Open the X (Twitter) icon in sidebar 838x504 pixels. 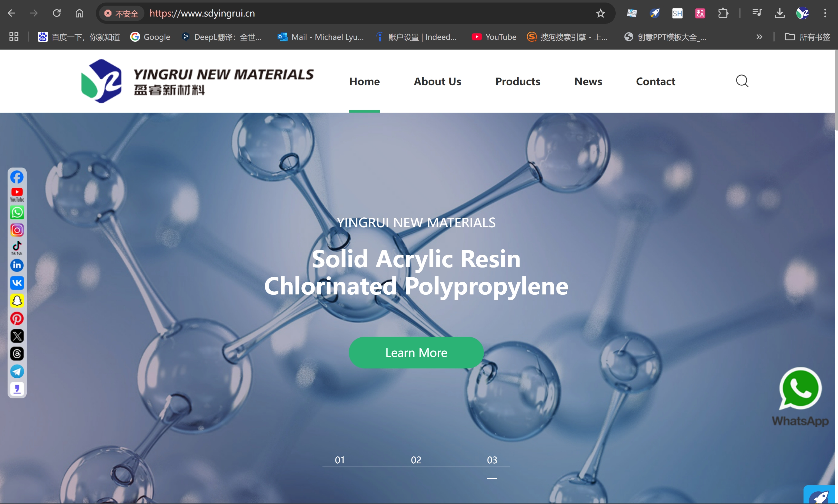[x=17, y=336]
